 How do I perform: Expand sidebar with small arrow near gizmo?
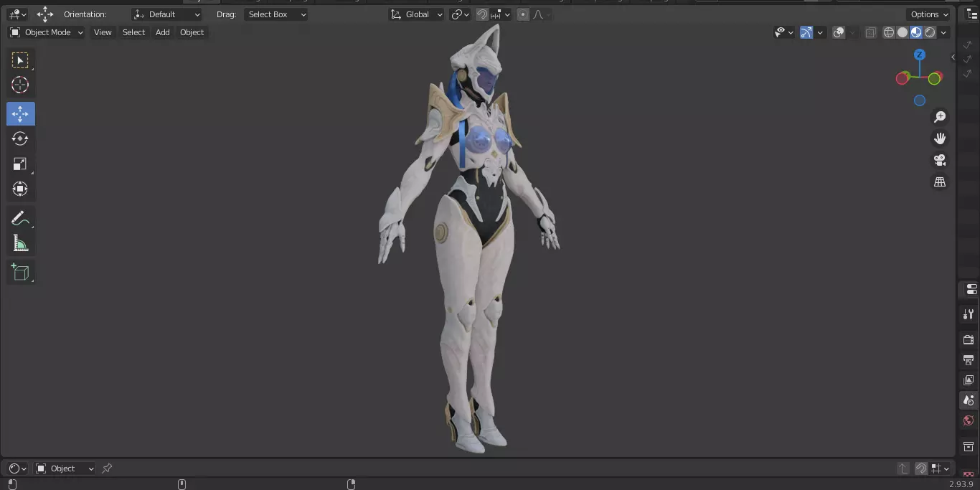[953, 57]
